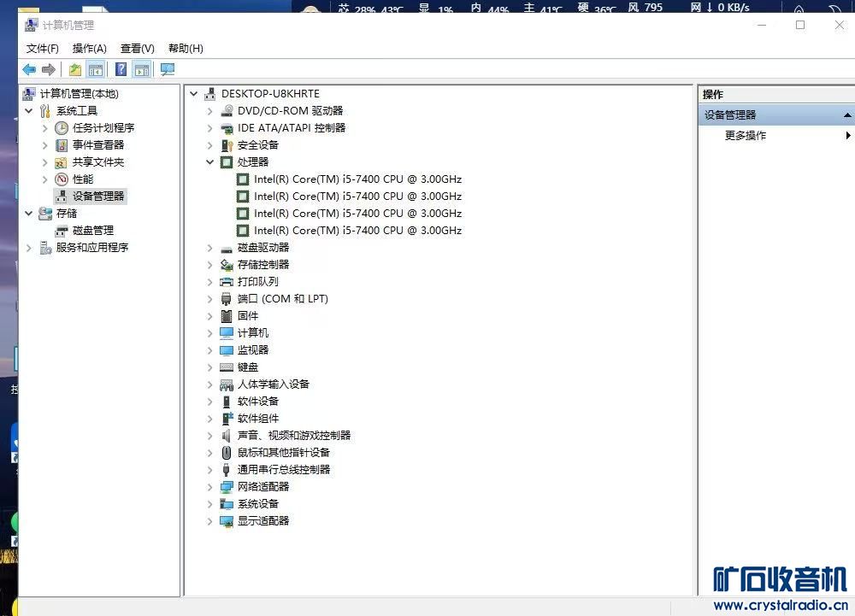Maximize the 计算机管理 window

tap(800, 25)
